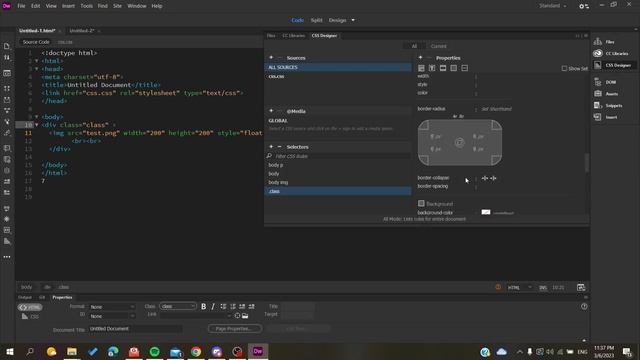Add a media query with plus
The height and width of the screenshot is (360, 640).
[x=271, y=111]
